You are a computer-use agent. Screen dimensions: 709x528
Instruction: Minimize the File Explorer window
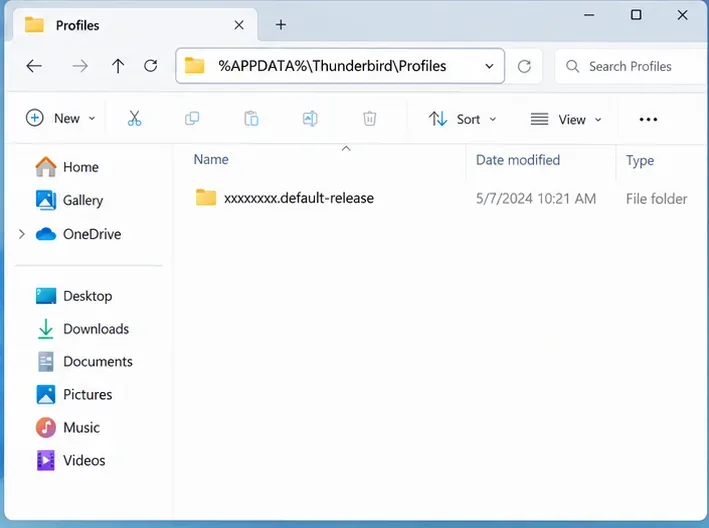(589, 15)
